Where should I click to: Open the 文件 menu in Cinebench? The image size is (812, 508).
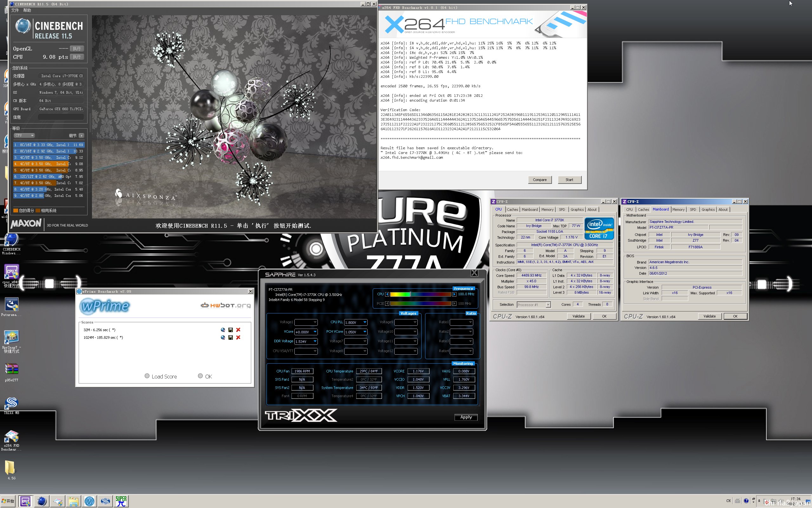tap(15, 10)
